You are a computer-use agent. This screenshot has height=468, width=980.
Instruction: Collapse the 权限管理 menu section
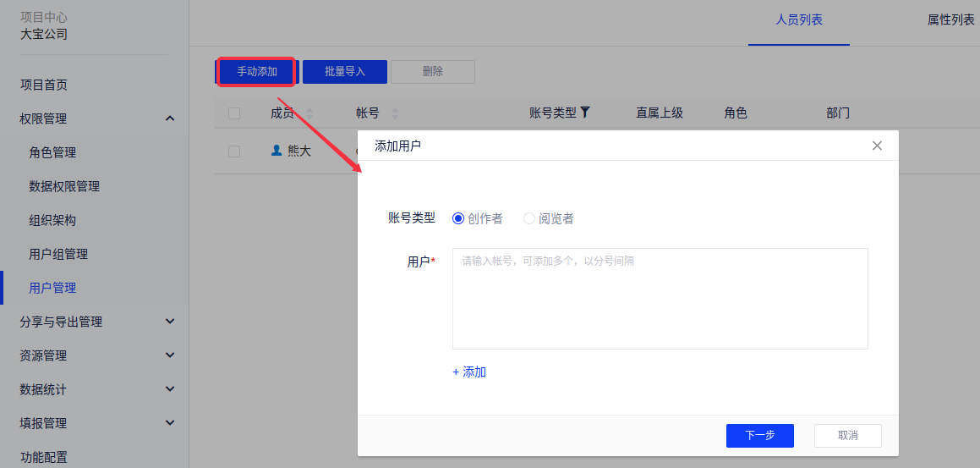[x=170, y=118]
